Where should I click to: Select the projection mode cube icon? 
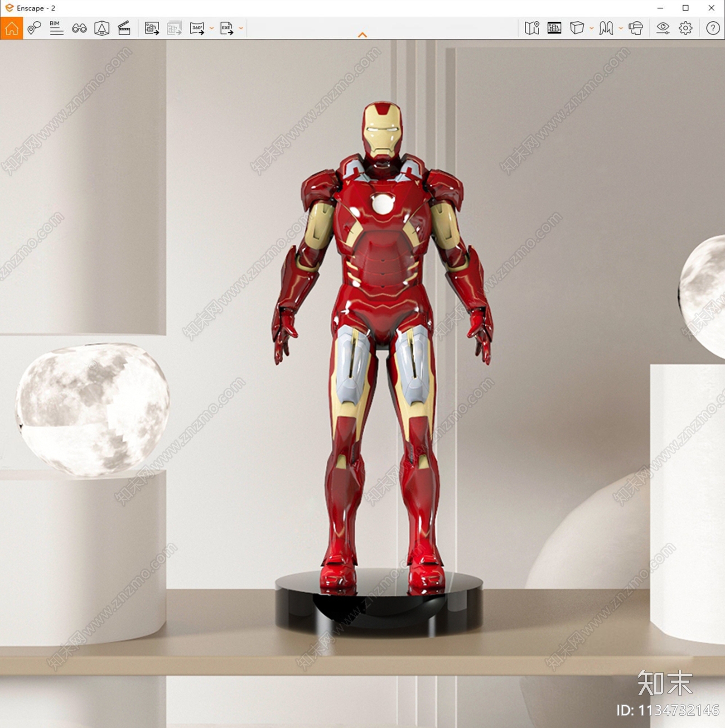pos(577,28)
